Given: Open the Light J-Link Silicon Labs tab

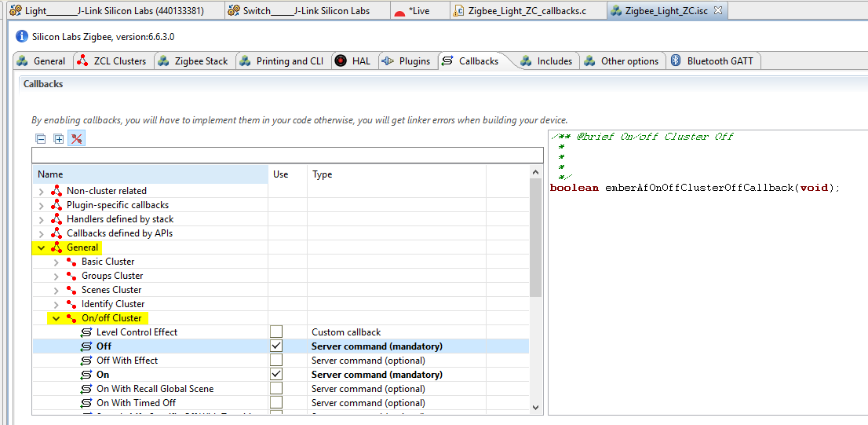Looking at the screenshot, I should coord(114,10).
